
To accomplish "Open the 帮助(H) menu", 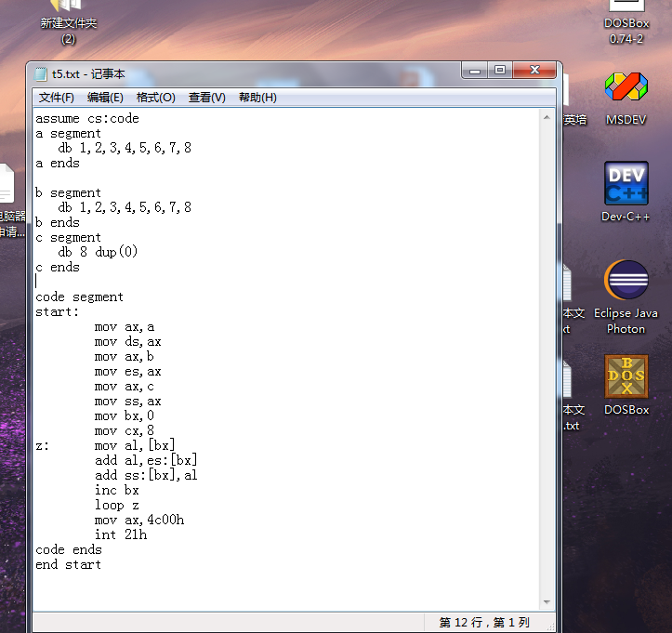I will [257, 98].
